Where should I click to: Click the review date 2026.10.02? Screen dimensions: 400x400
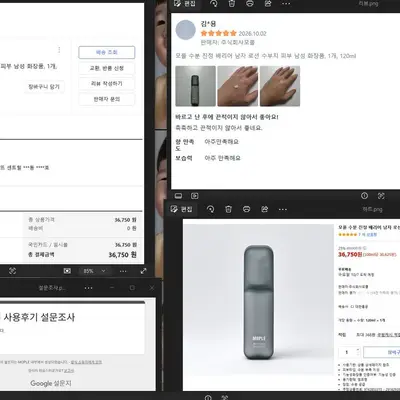click(x=252, y=34)
